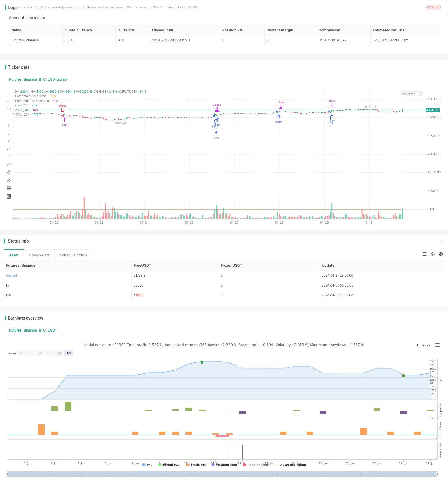Pick the Fibonacci horizontal lines tool
Screen dimensions: 448x484
(9, 188)
